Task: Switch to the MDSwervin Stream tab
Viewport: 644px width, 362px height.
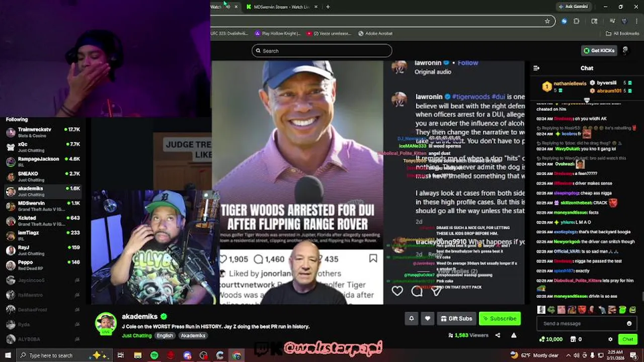Action: [281, 7]
